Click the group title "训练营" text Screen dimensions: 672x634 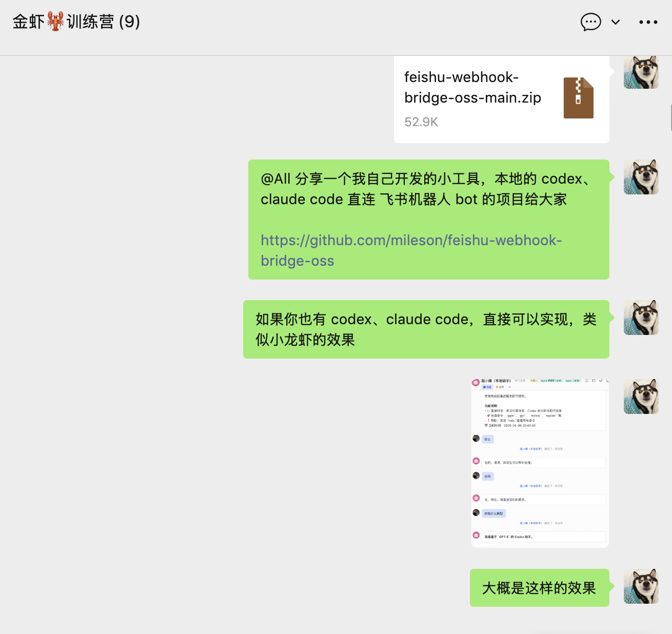tap(90, 22)
